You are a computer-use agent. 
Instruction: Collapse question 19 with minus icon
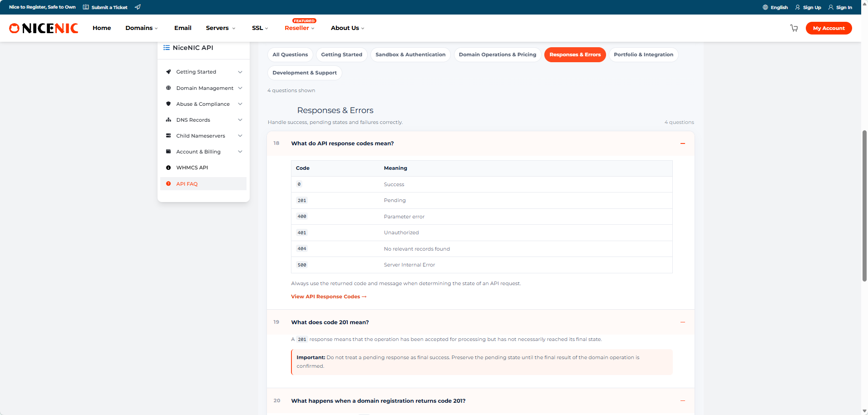point(682,322)
